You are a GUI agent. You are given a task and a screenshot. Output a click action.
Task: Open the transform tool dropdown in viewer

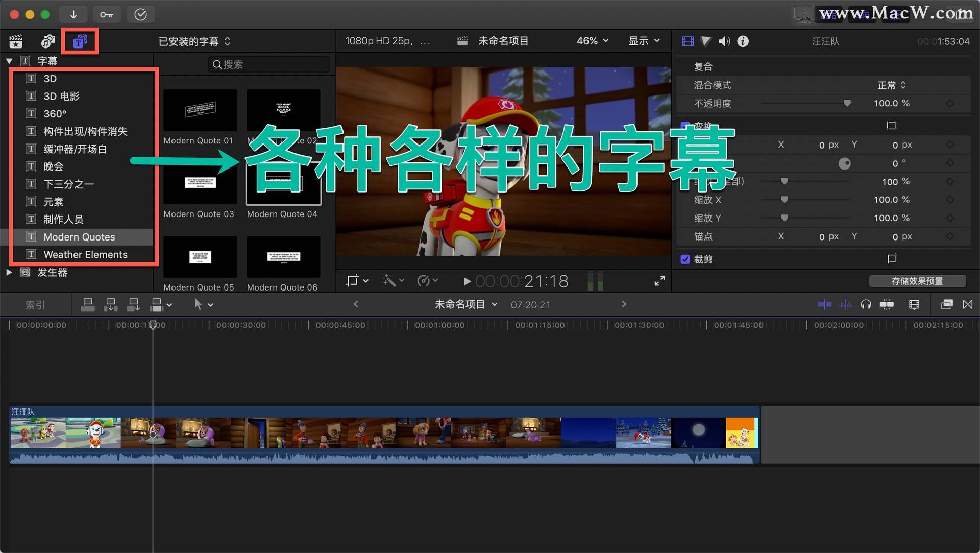(x=357, y=280)
